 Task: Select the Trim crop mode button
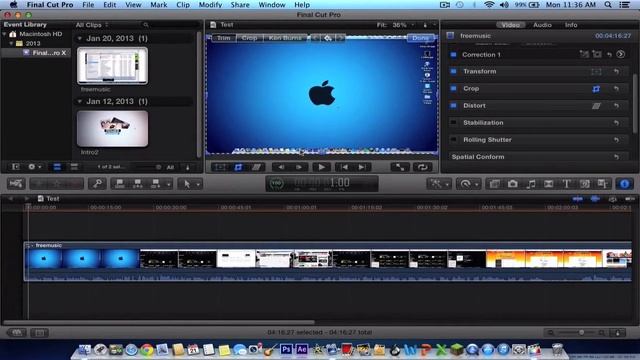[223, 38]
